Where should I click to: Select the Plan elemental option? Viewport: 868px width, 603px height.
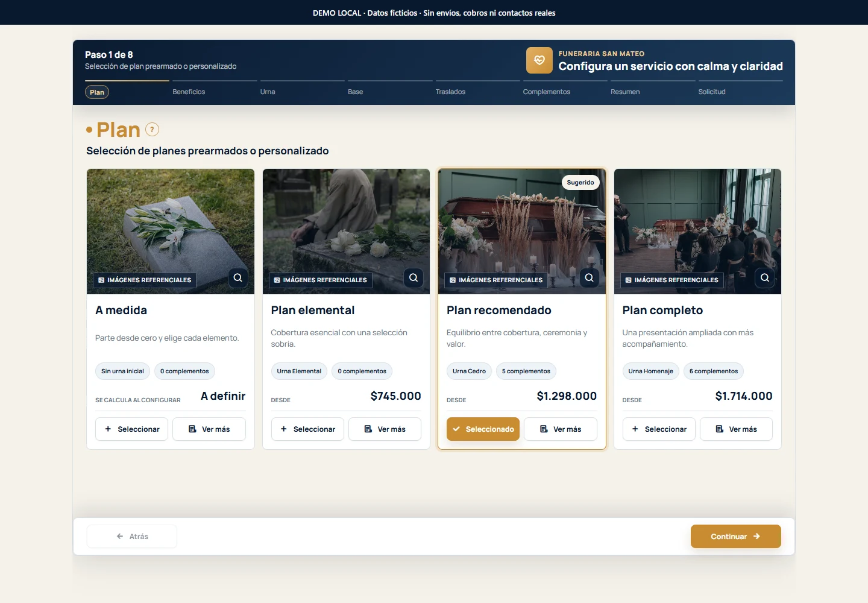tap(307, 429)
